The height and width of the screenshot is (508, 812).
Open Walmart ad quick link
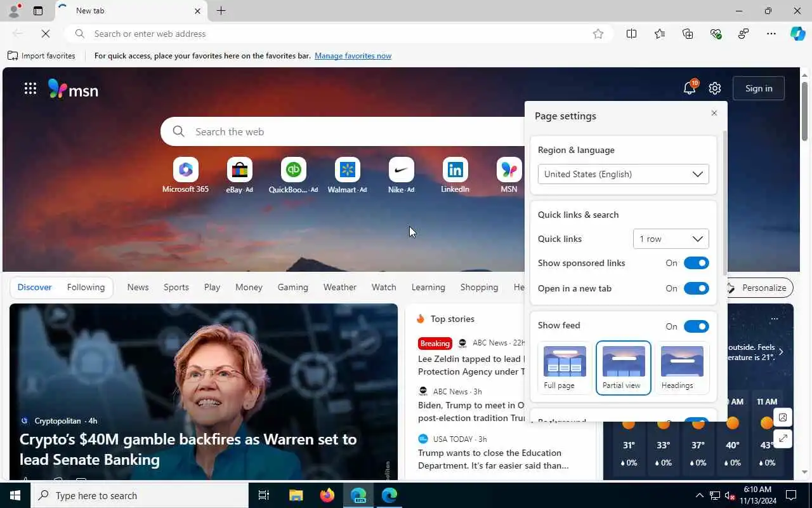[347, 175]
